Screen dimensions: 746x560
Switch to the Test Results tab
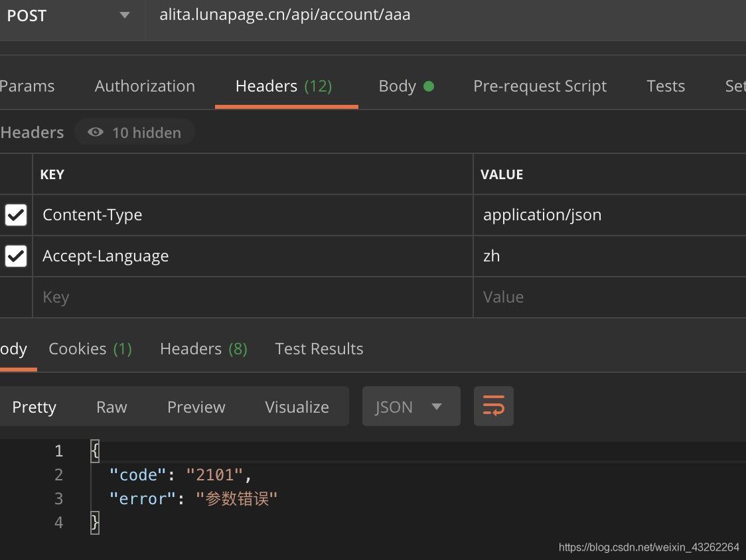click(319, 349)
